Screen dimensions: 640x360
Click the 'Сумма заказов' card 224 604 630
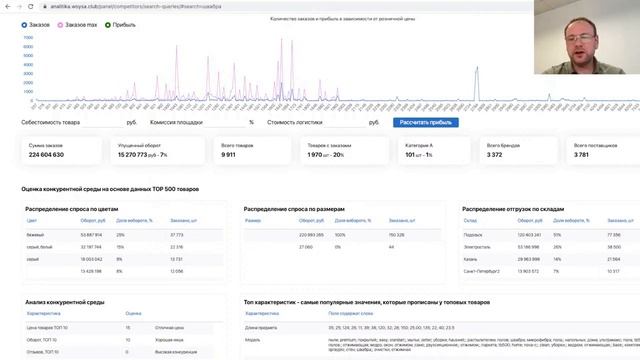(x=62, y=151)
